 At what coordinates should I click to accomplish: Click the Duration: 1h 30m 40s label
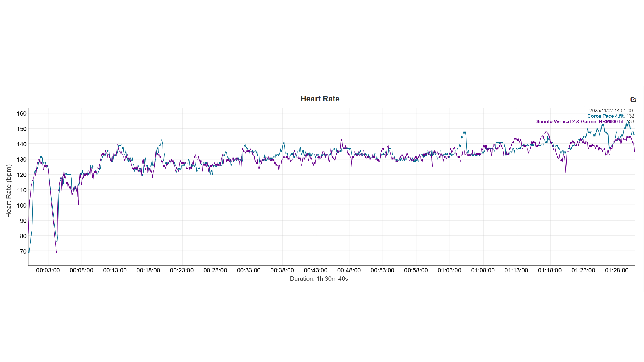[x=319, y=279]
